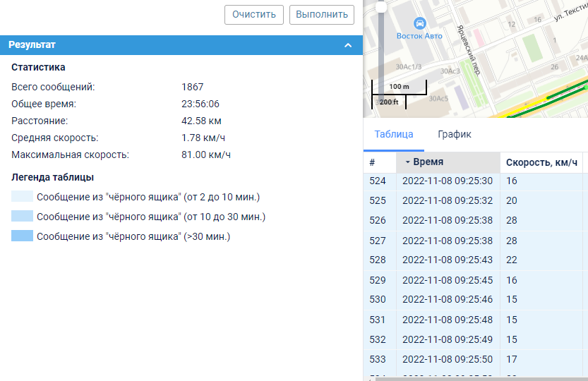The image size is (588, 381).
Task: Click the Результат panel header title
Action: (32, 45)
